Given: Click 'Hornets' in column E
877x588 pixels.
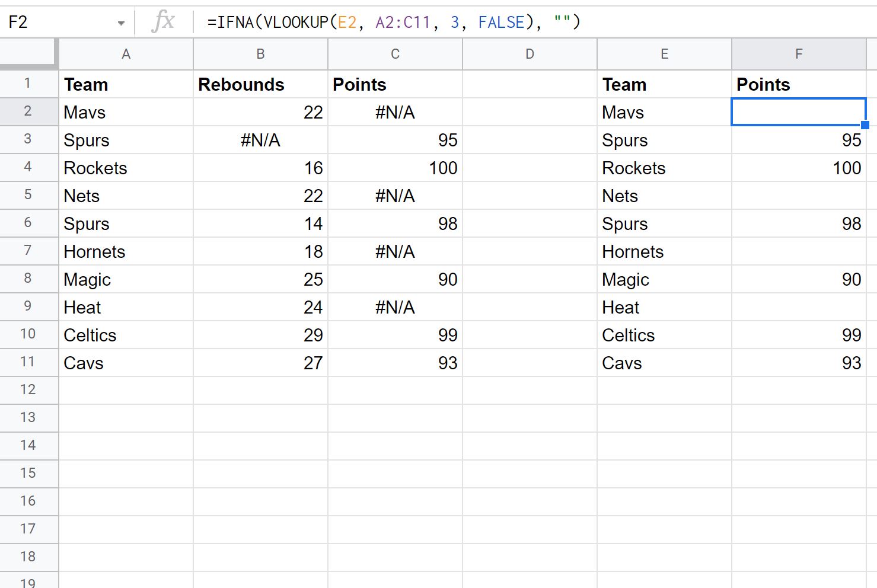Looking at the screenshot, I should pos(633,252).
